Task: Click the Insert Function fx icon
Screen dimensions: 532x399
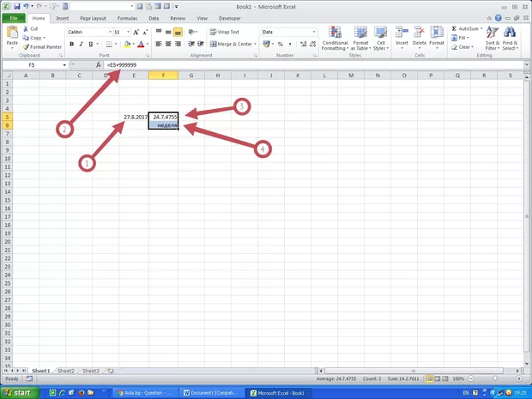Action: pyautogui.click(x=99, y=65)
